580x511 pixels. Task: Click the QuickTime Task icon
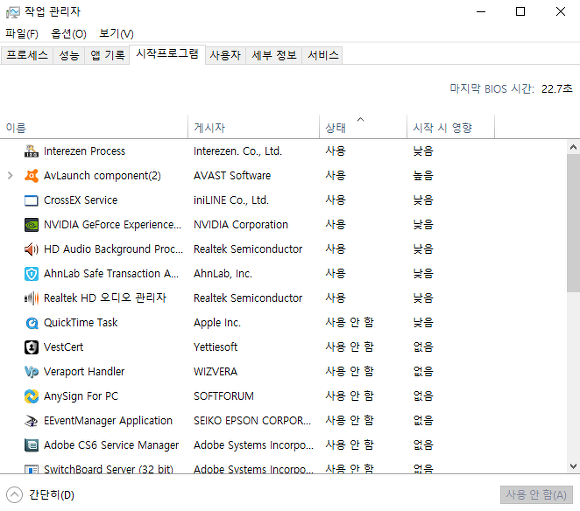pos(31,323)
